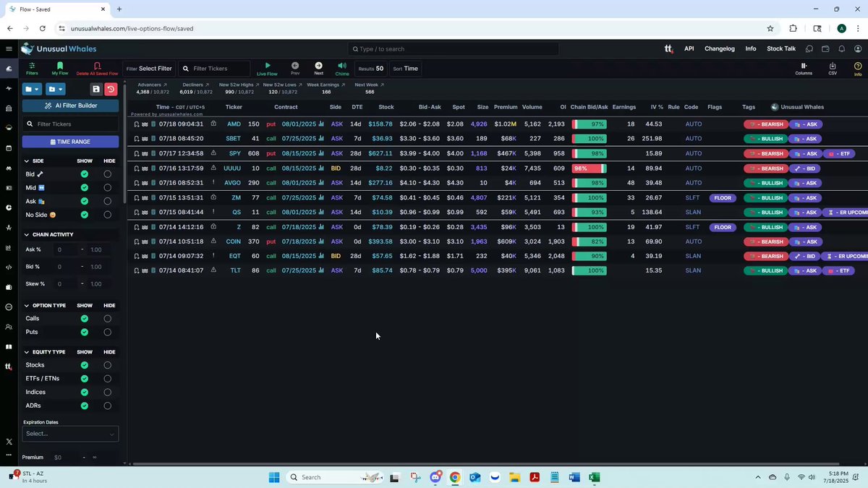Click the 97% chain bid/ask bar for AMD
The height and width of the screenshot is (488, 868).
click(590, 124)
